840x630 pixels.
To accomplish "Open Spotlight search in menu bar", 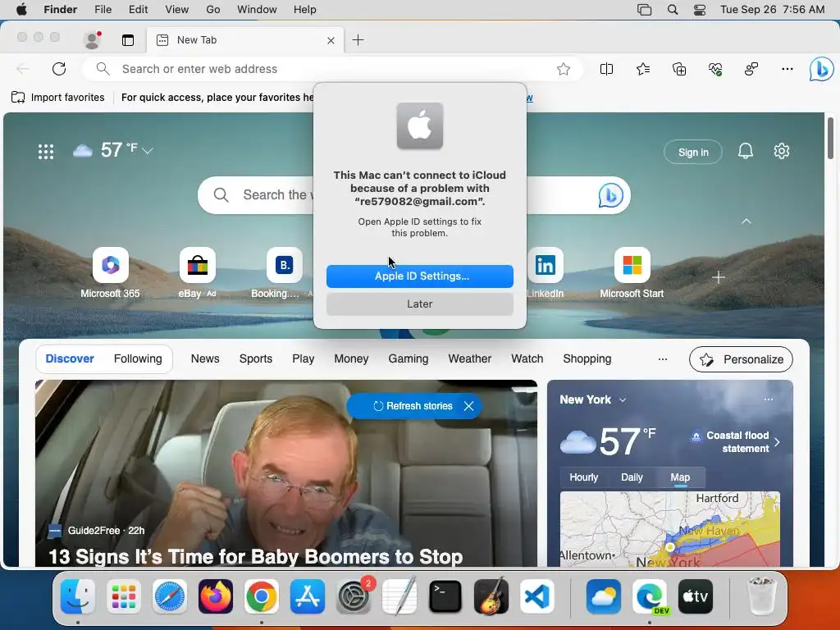I will click(x=673, y=10).
